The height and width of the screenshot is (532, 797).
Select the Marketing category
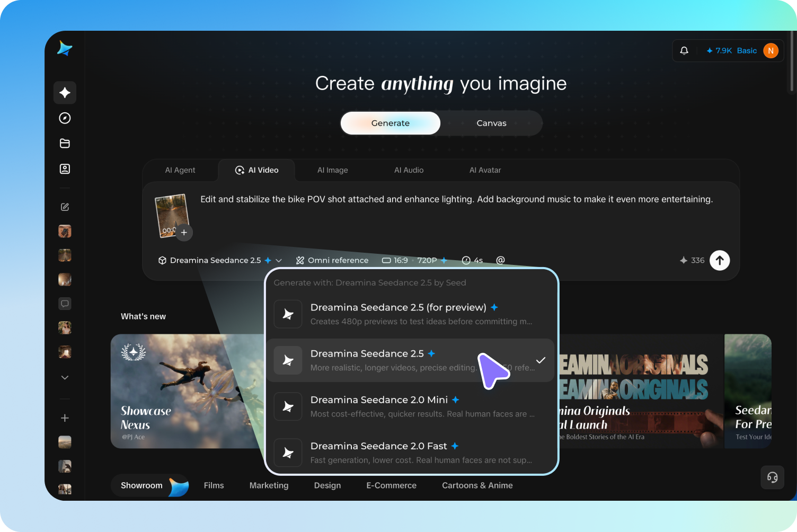[269, 485]
